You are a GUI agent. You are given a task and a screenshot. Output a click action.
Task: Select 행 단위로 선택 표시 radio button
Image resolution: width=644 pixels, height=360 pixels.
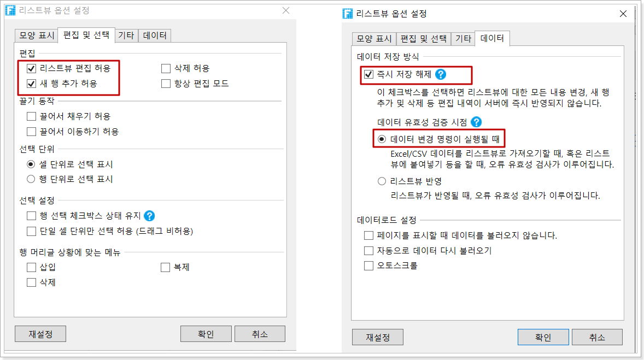[31, 179]
